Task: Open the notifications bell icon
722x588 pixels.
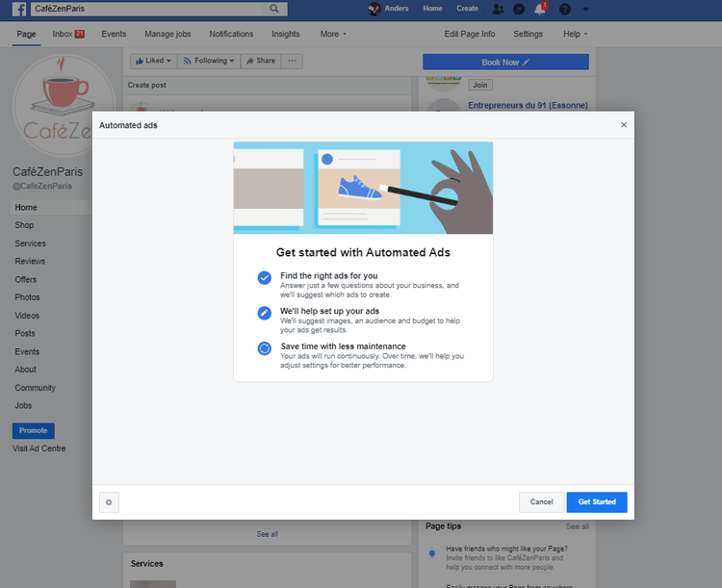Action: [540, 9]
